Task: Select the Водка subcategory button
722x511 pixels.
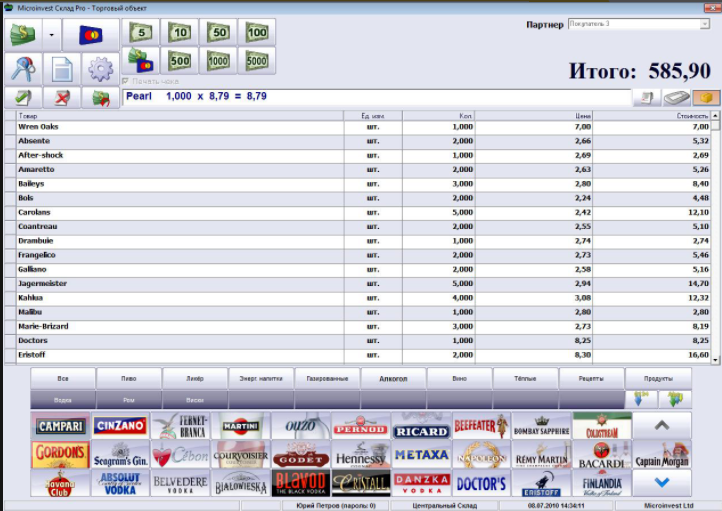Action: click(x=63, y=399)
